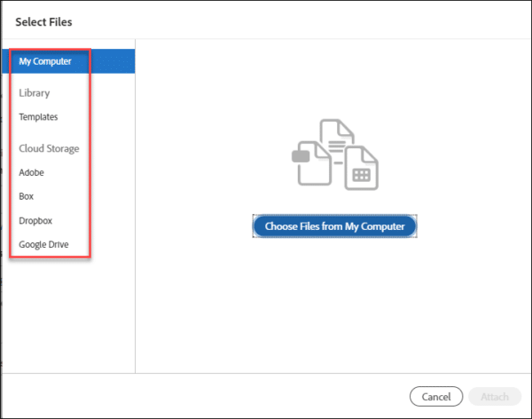
Task: Select Box cloud storage
Action: [26, 196]
